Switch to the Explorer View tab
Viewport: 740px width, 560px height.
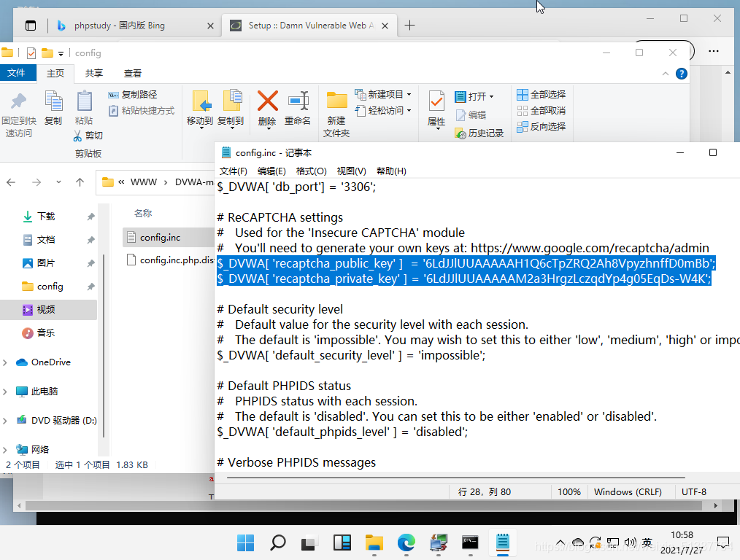point(133,74)
